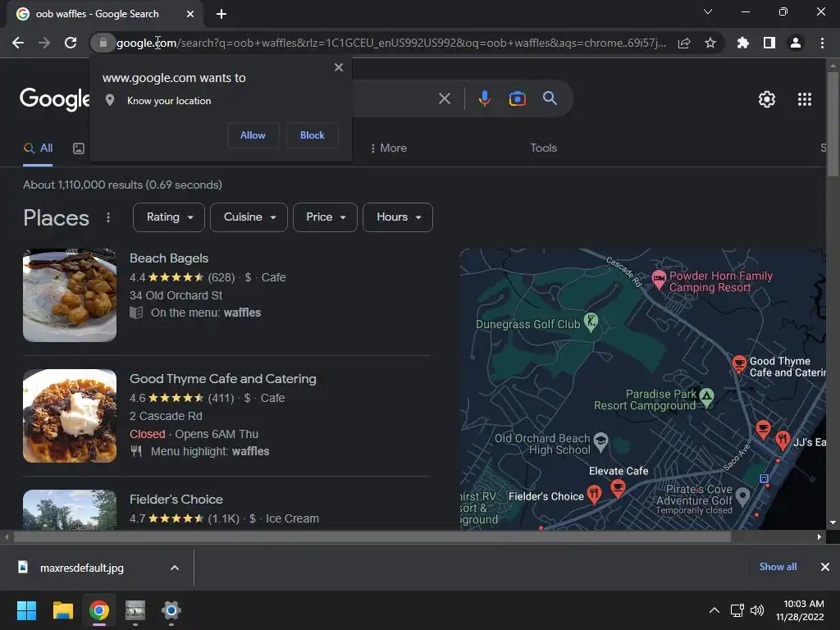Click the browser forward arrow
This screenshot has width=840, height=630.
click(44, 43)
